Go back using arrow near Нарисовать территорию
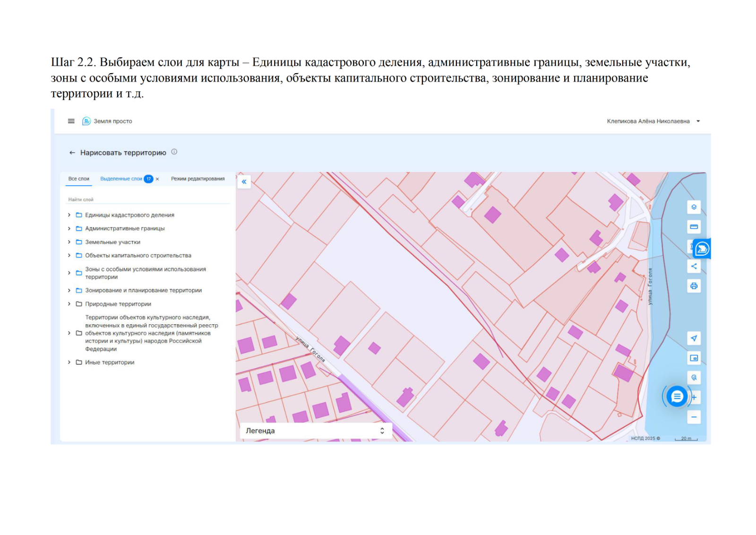 [72, 153]
